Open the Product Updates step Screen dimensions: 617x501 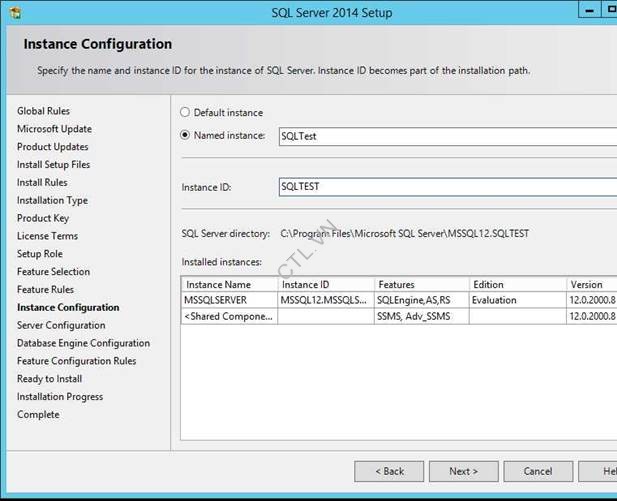(x=53, y=147)
